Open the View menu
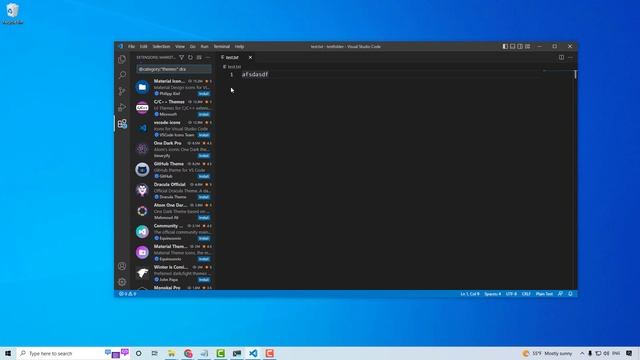The width and height of the screenshot is (640, 360). [x=180, y=47]
